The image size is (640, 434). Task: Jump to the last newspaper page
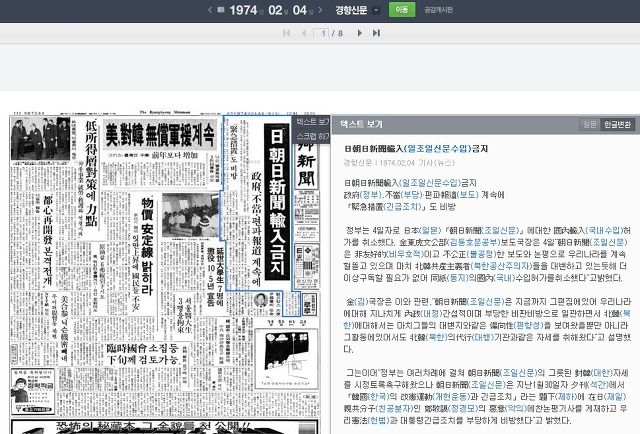(x=376, y=33)
